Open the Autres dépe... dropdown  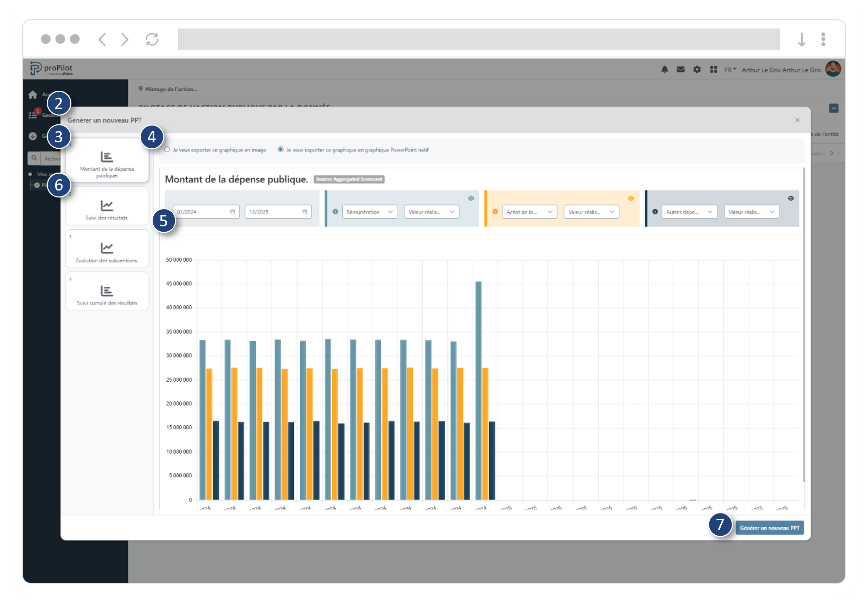click(x=689, y=212)
